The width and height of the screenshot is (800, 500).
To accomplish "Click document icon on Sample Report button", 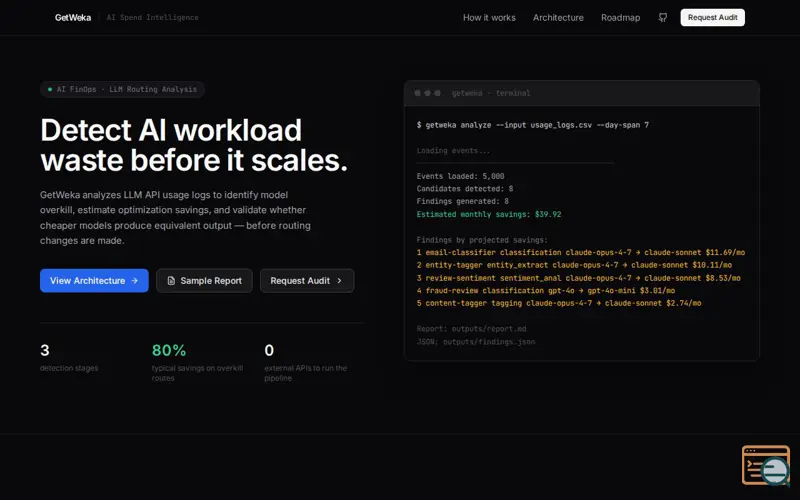I will tap(171, 281).
